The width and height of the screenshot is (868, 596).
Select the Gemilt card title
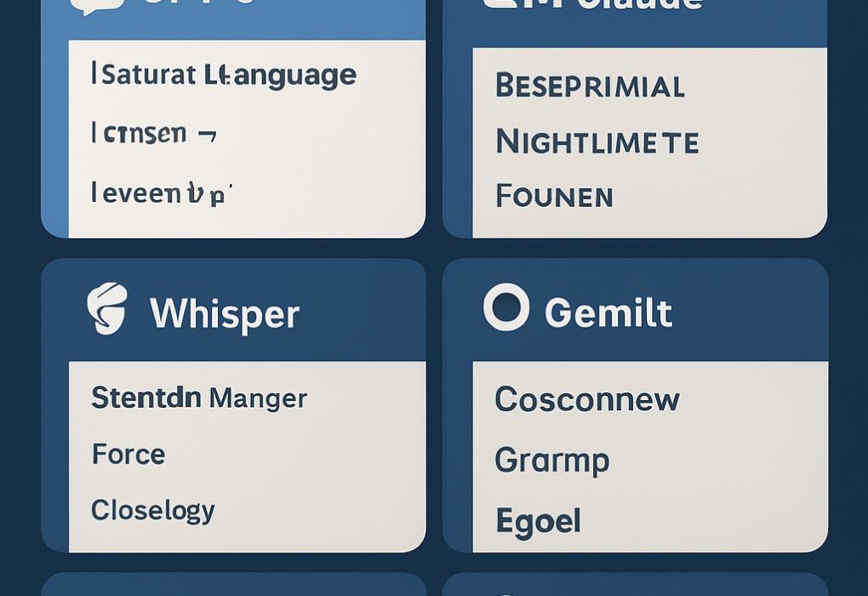click(608, 313)
